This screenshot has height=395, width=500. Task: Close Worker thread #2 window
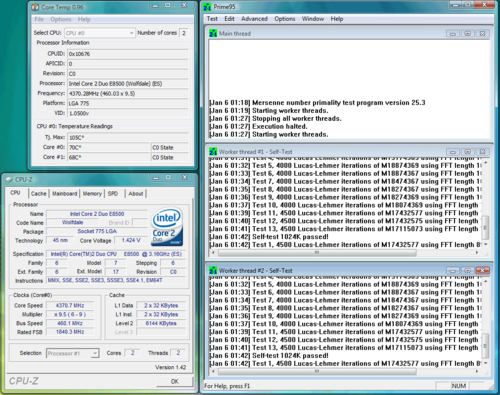click(x=482, y=270)
